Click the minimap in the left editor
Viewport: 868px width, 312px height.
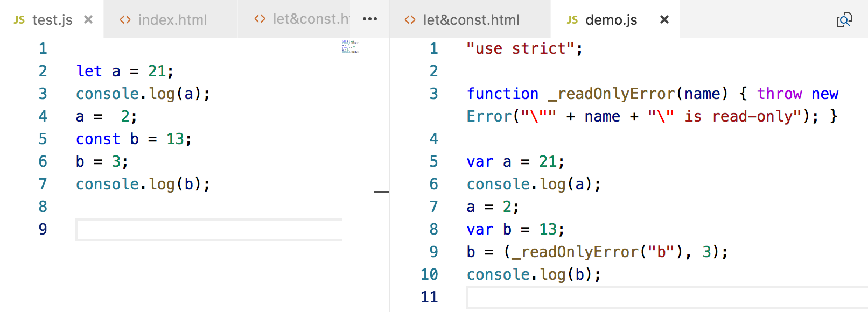(350, 46)
